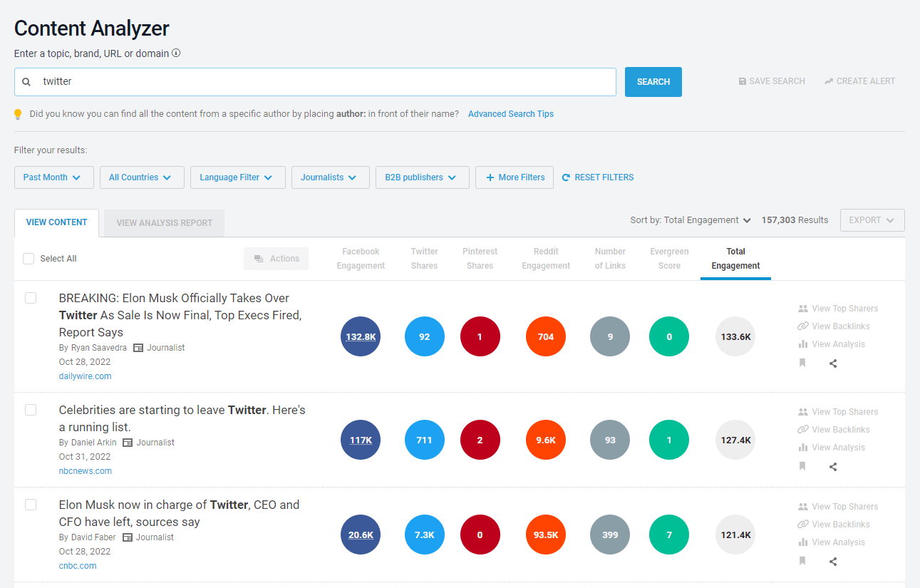Bookmark the dailywire.com article

[802, 363]
